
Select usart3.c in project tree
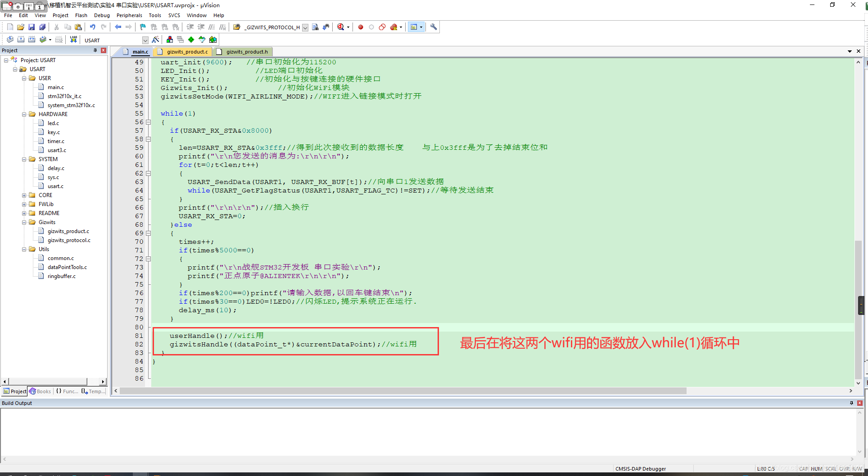click(x=57, y=150)
